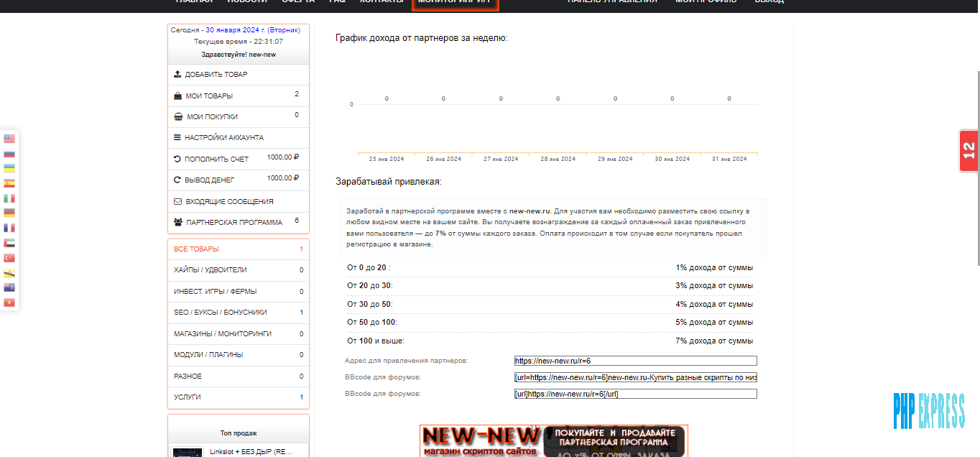Open the УСЛУГИ category
Viewport: 980px width, 457px height.
coord(239,397)
